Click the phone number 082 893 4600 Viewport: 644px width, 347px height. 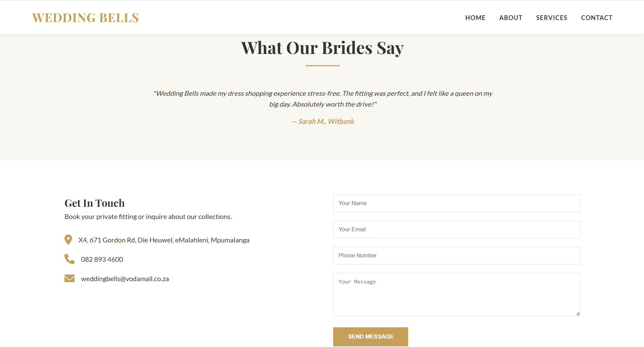click(102, 259)
